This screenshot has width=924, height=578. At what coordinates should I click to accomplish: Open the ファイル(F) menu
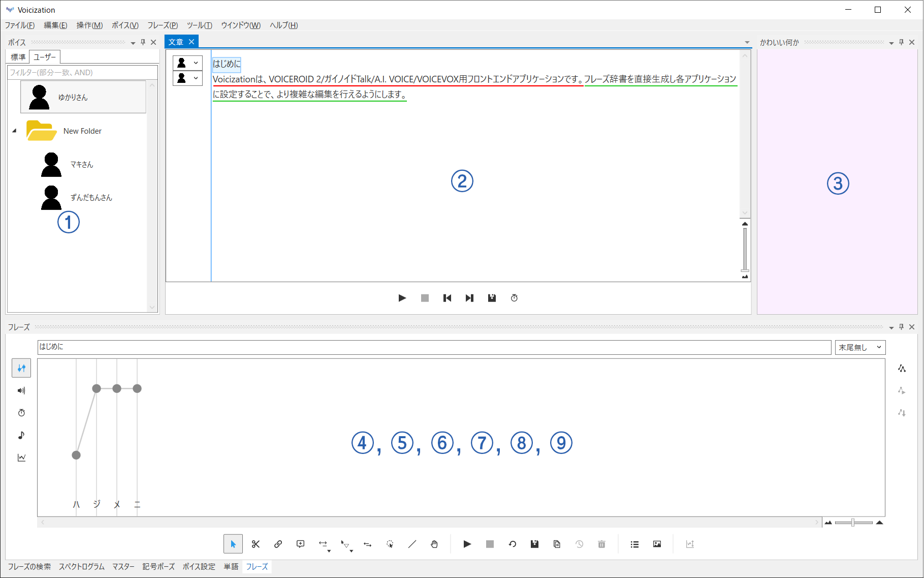[x=20, y=25]
